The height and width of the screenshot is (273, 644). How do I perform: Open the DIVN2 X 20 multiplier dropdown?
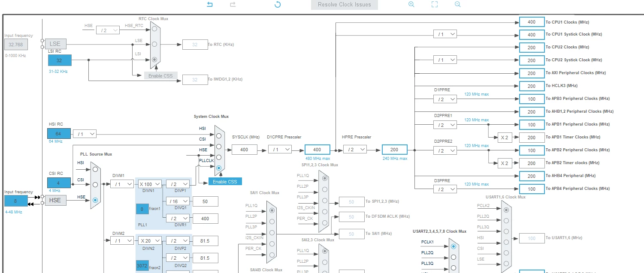pos(150,240)
